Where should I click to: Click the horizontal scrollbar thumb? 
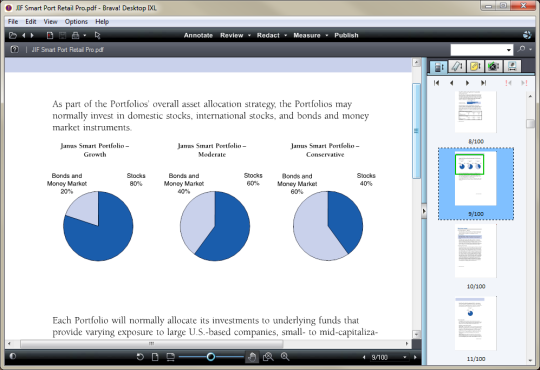(152, 343)
